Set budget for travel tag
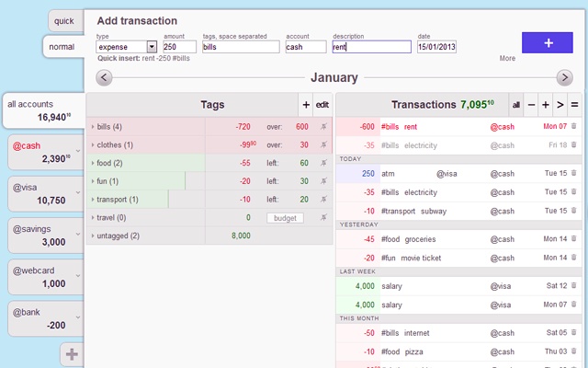Viewport: 588px width, 368px height. pos(285,218)
